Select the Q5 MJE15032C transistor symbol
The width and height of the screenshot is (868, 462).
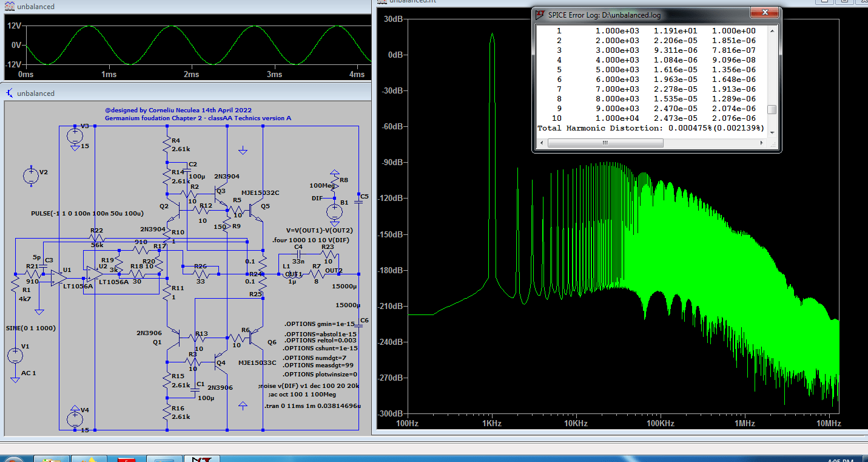257,210
